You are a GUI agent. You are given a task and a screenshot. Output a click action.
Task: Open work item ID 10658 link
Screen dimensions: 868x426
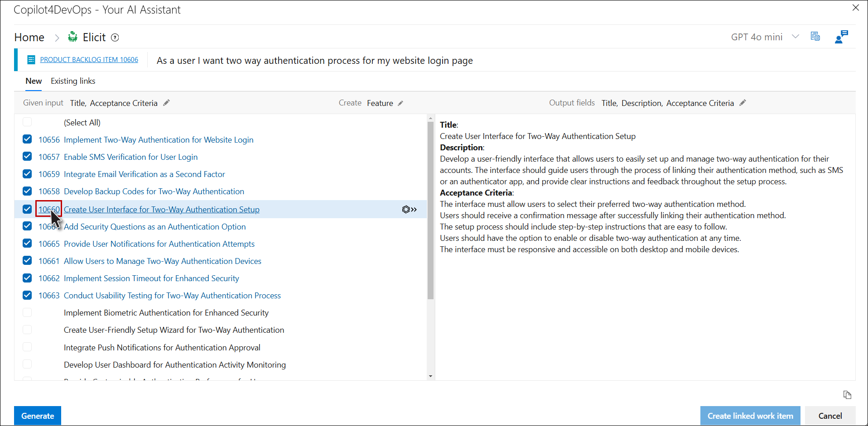[x=49, y=191]
